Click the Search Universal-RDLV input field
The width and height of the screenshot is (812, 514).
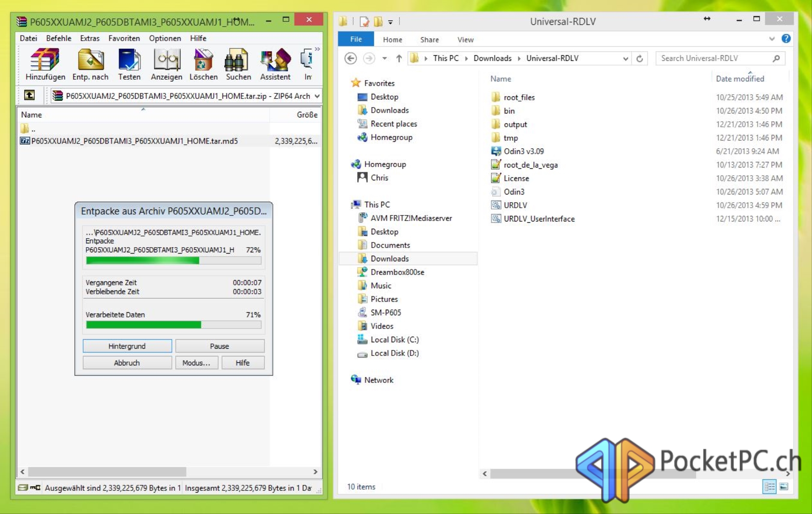pyautogui.click(x=720, y=58)
